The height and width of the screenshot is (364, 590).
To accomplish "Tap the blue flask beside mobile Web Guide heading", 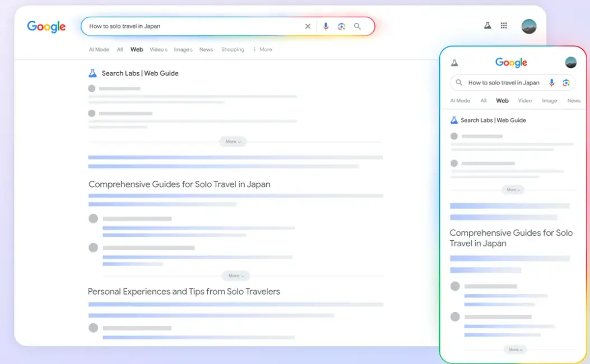I will (454, 120).
